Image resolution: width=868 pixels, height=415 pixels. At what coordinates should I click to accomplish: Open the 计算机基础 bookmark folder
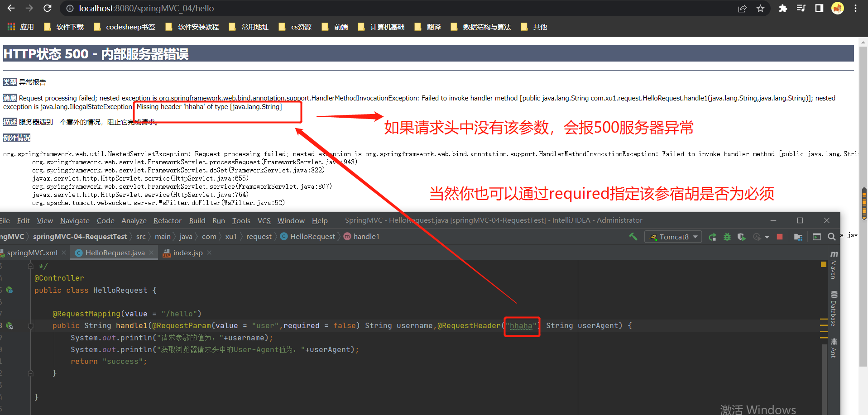tap(381, 27)
